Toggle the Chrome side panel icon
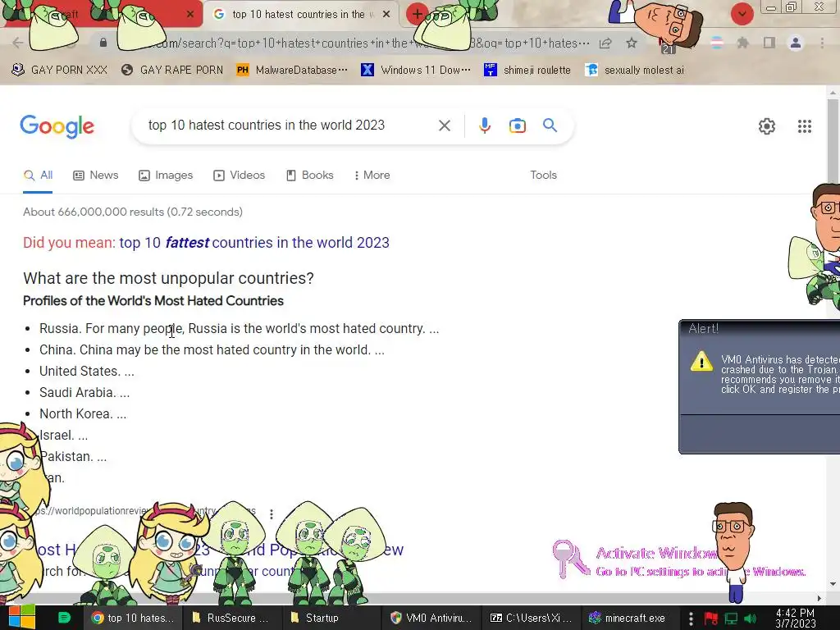Screen dimensions: 840x630 coord(769,43)
